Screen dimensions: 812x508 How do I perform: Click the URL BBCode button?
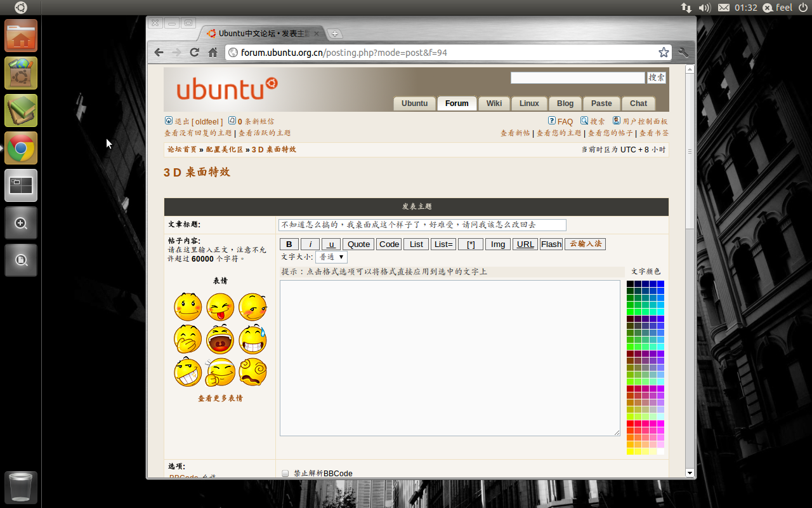525,244
